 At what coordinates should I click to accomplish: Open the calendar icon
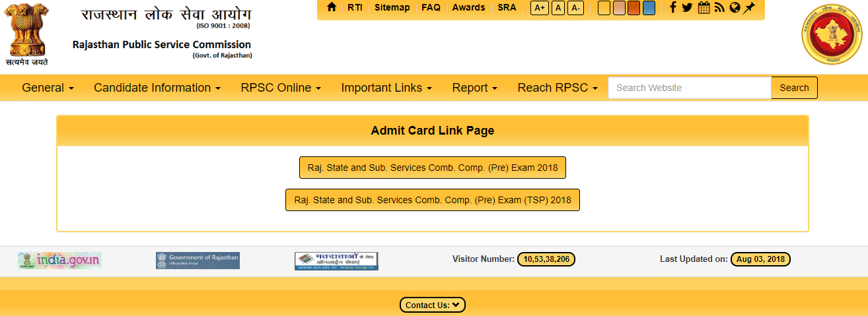tap(704, 8)
